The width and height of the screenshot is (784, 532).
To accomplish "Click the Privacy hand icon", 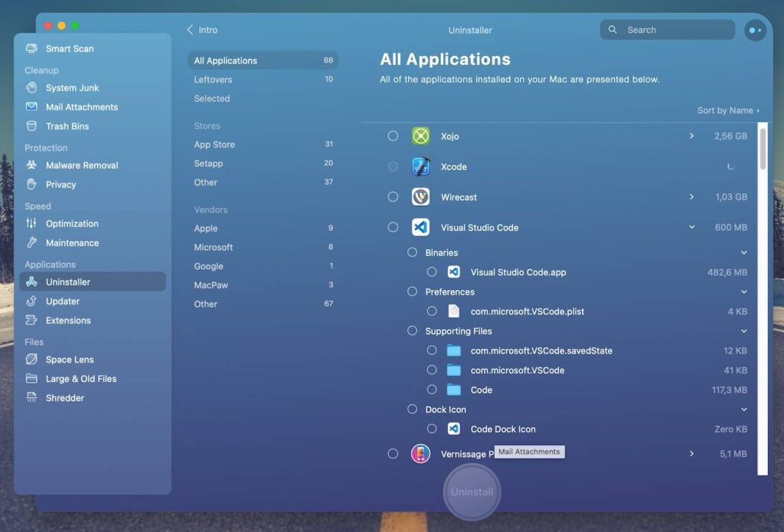I will pos(31,184).
